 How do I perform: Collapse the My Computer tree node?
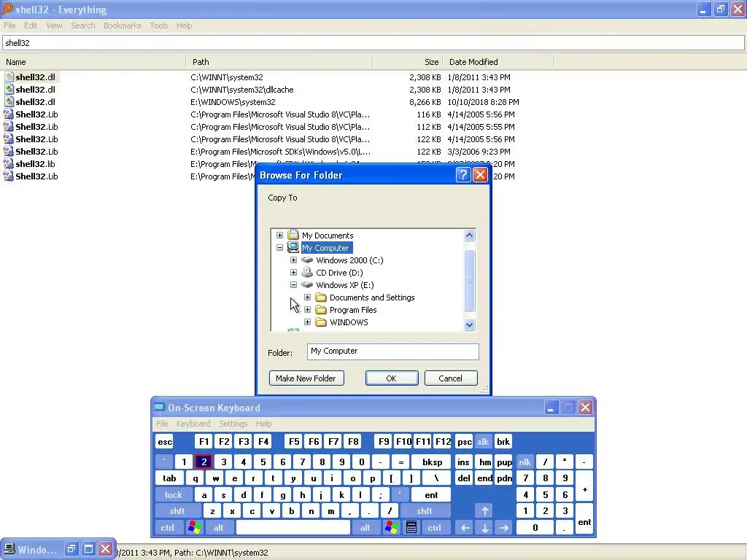(x=279, y=248)
